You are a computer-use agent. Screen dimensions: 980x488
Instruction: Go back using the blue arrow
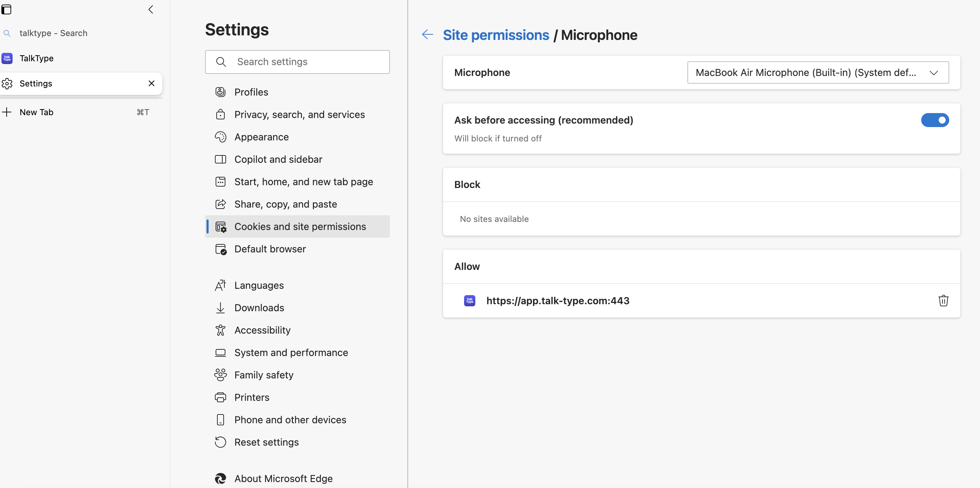coord(428,35)
